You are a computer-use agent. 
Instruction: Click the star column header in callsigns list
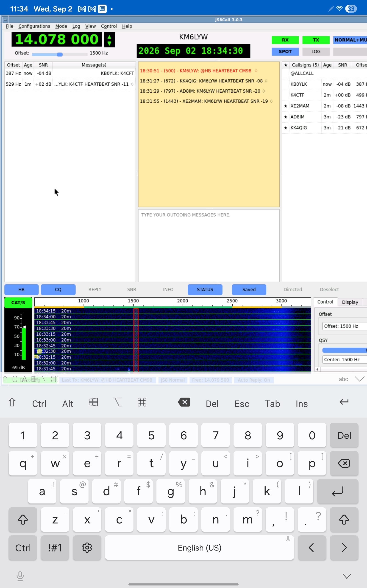tap(286, 65)
